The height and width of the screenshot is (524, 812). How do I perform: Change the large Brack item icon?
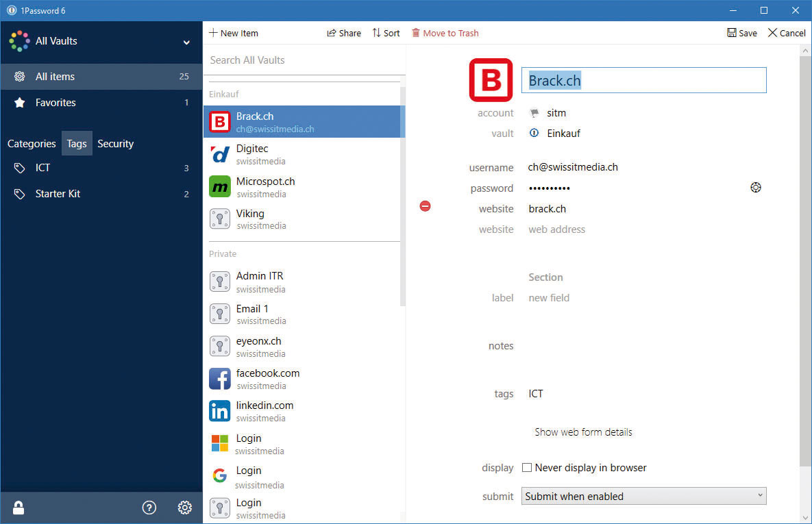point(491,79)
